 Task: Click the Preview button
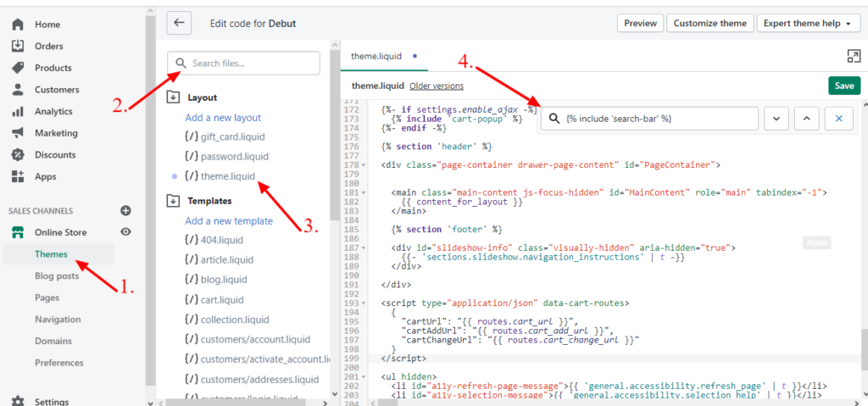(x=641, y=23)
